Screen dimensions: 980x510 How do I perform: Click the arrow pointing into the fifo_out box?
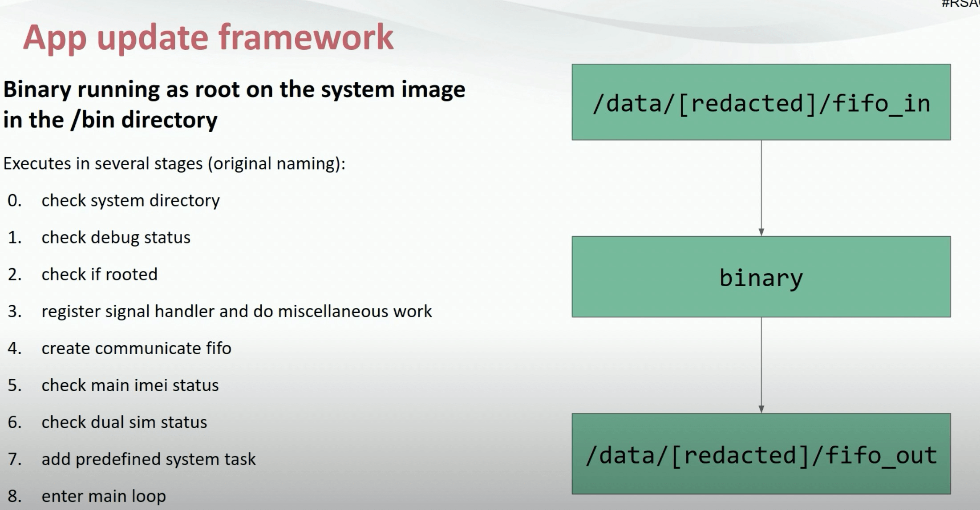click(761, 365)
